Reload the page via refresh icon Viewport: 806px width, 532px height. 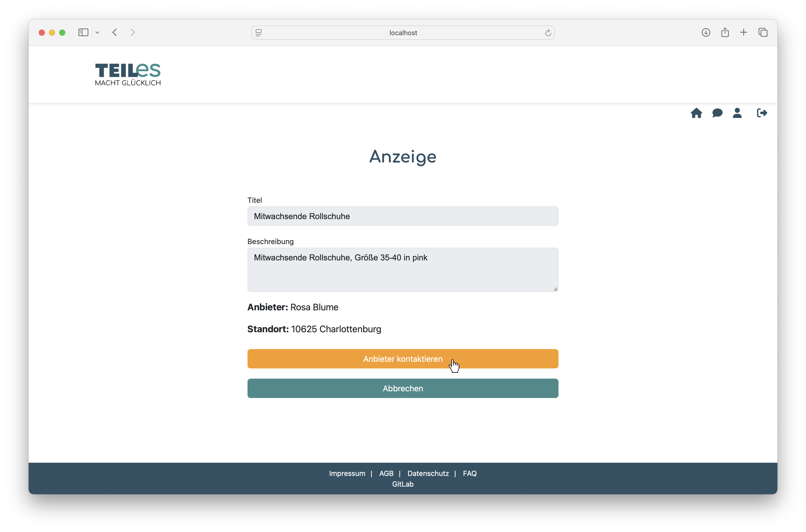pyautogui.click(x=548, y=33)
